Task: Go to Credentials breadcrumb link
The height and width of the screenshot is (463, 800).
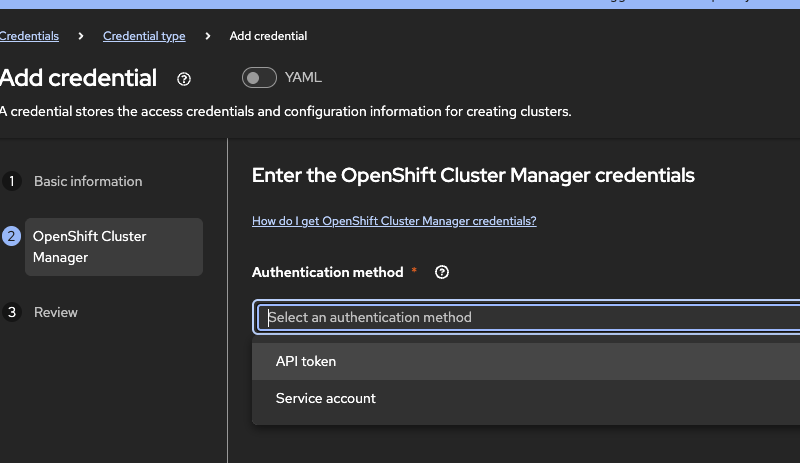Action: (29, 36)
